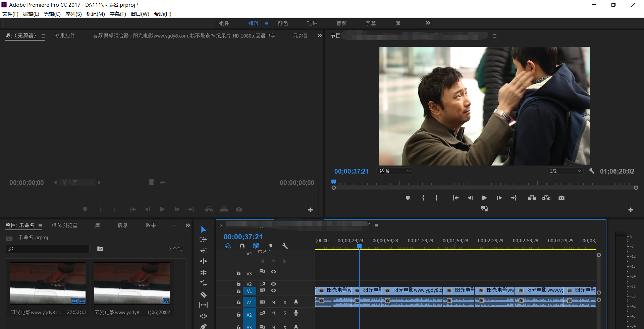
Task: Toggle Linked Selection in timeline
Action: 256,246
